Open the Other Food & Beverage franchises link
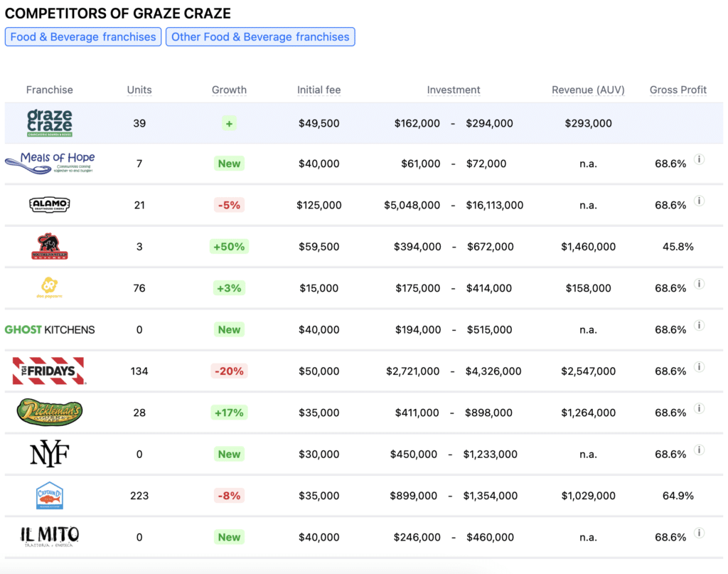Screen dimensions: 728x574 click(x=260, y=37)
